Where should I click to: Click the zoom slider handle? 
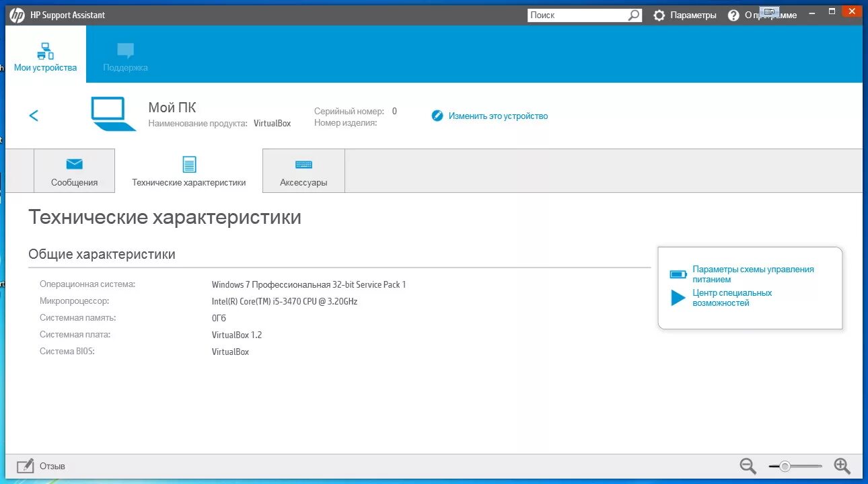(785, 466)
